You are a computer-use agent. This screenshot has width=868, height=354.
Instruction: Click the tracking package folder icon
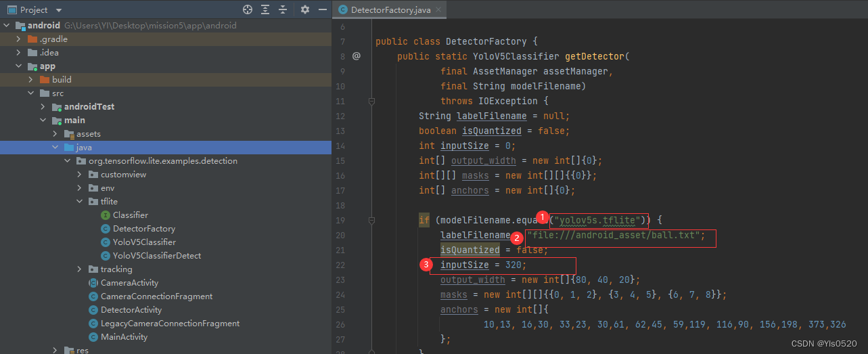click(x=93, y=269)
